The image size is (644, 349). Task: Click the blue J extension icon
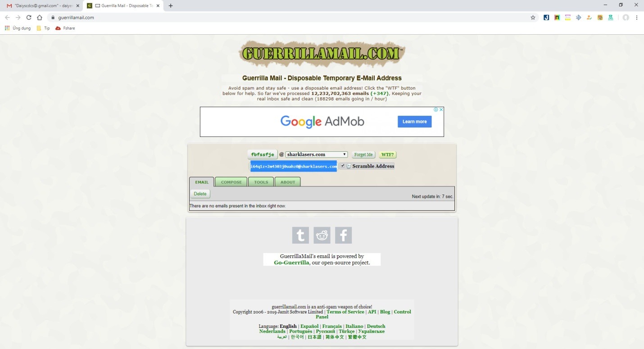click(x=546, y=18)
